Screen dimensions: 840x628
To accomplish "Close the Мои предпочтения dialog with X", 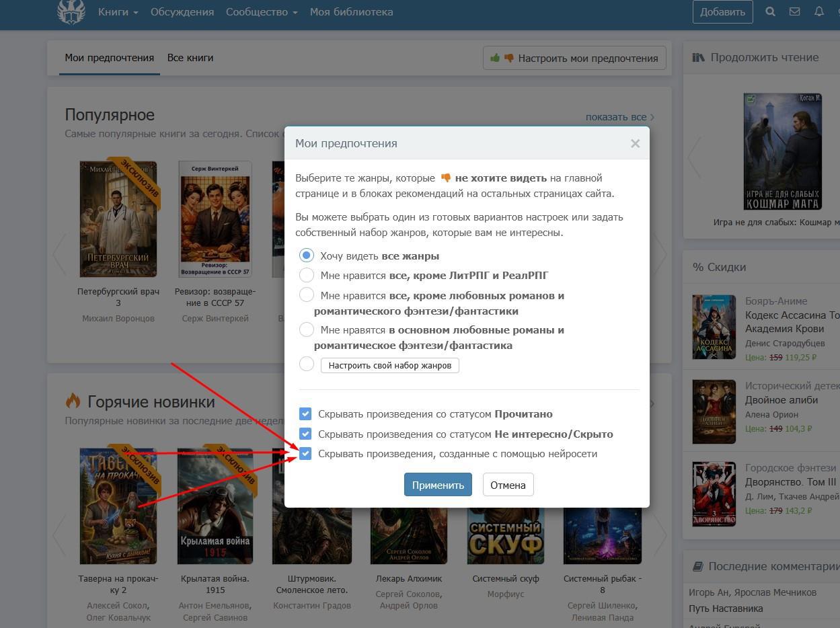I will pos(635,143).
